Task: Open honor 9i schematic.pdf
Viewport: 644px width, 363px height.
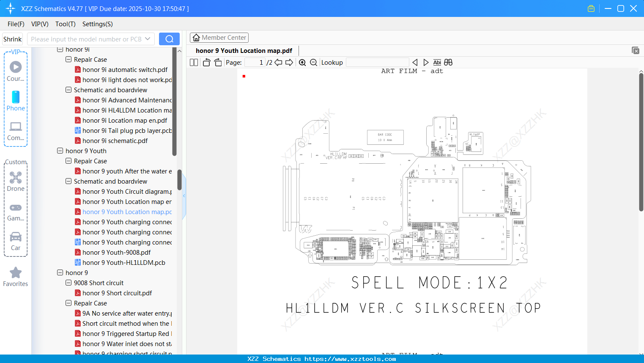Action: [x=111, y=141]
